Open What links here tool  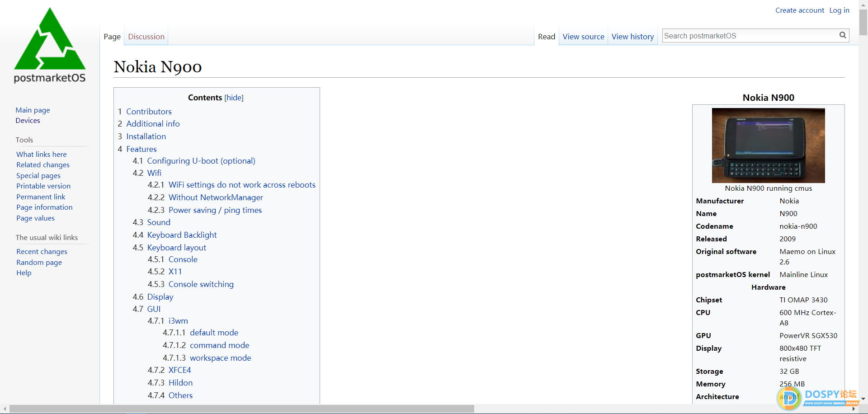pos(42,155)
